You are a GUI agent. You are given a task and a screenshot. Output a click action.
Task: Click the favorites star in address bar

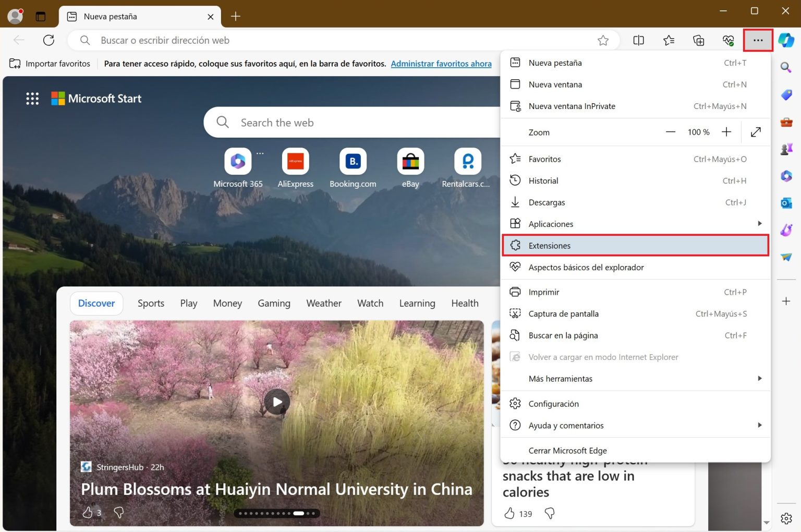pyautogui.click(x=603, y=40)
